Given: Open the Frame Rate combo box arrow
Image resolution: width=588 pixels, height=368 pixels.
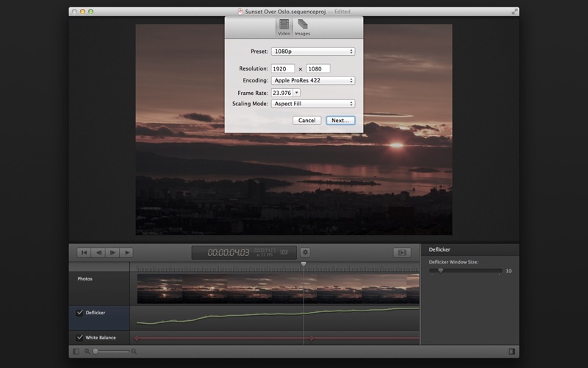Looking at the screenshot, I should (x=296, y=93).
